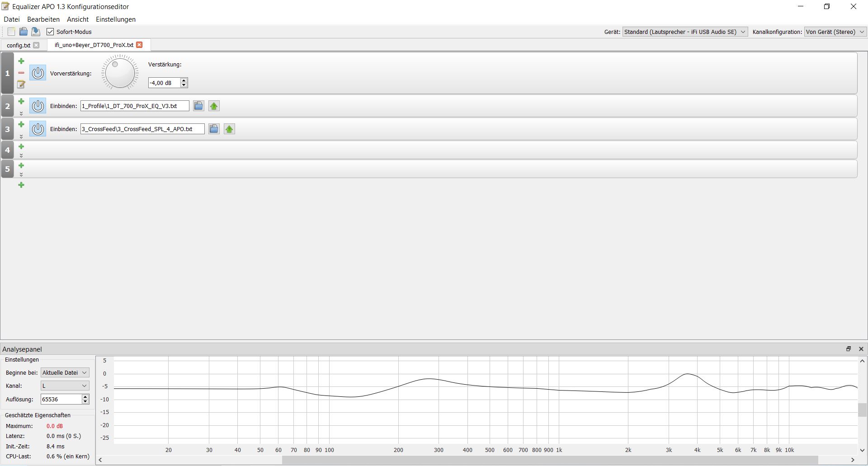This screenshot has height=466, width=868.
Task: Toggle power button of row 3 Einbinden filter
Action: (38, 129)
